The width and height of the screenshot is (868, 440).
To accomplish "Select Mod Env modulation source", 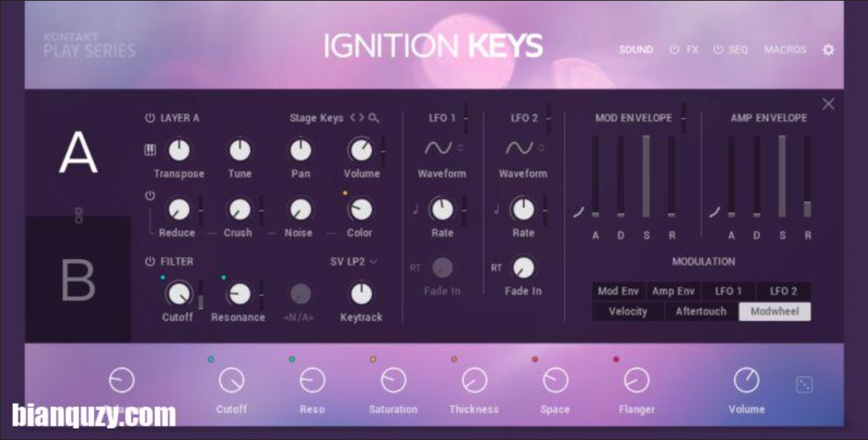I will 619,291.
